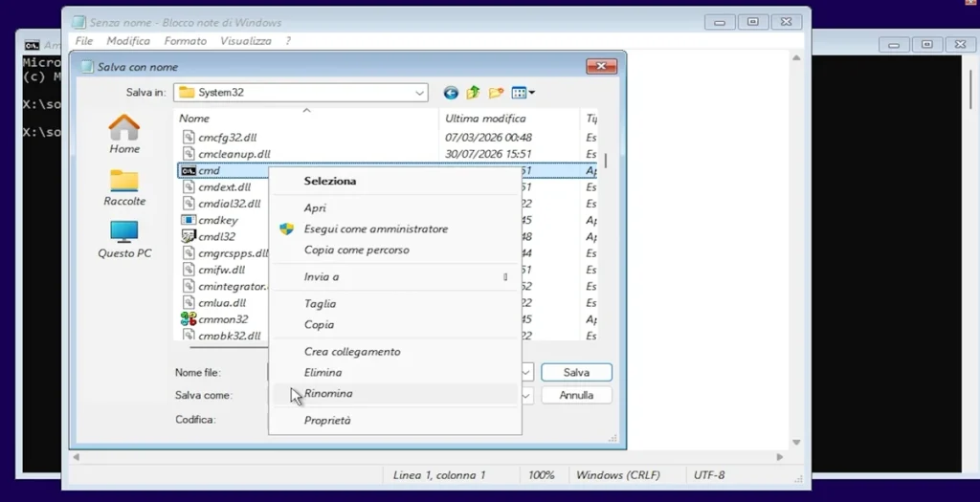Image resolution: width=980 pixels, height=502 pixels.
Task: Sort files by Ultima modifica column
Action: coord(510,118)
